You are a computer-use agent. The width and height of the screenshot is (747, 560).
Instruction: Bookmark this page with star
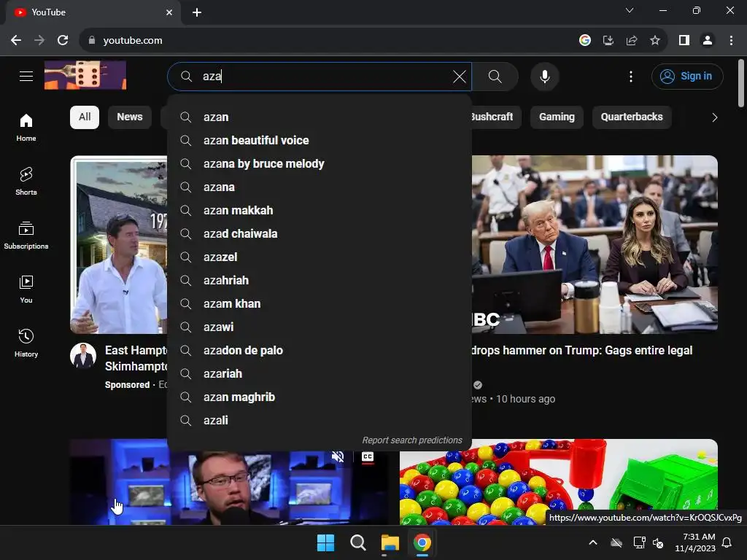pyautogui.click(x=655, y=41)
